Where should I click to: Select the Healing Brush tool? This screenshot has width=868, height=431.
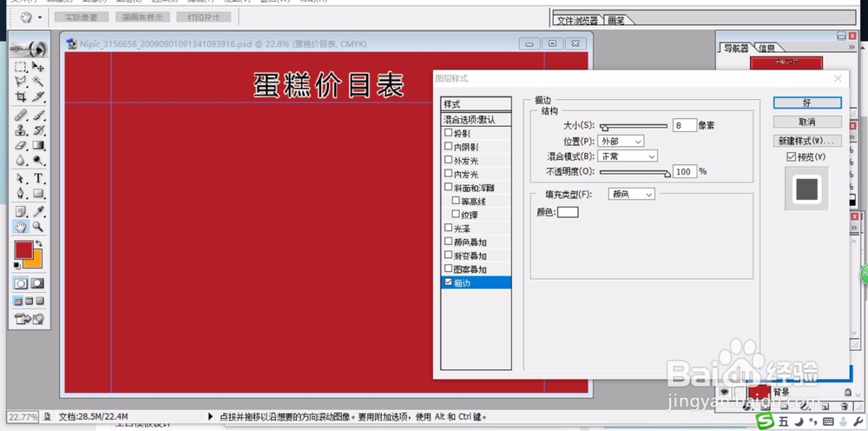point(21,116)
